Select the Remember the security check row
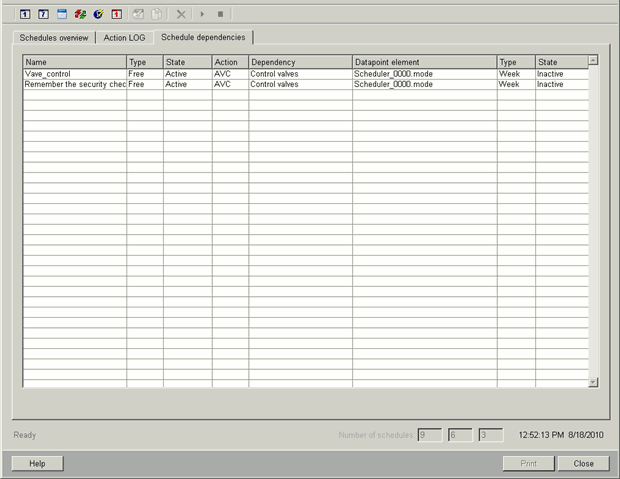The image size is (620, 479). (x=75, y=85)
